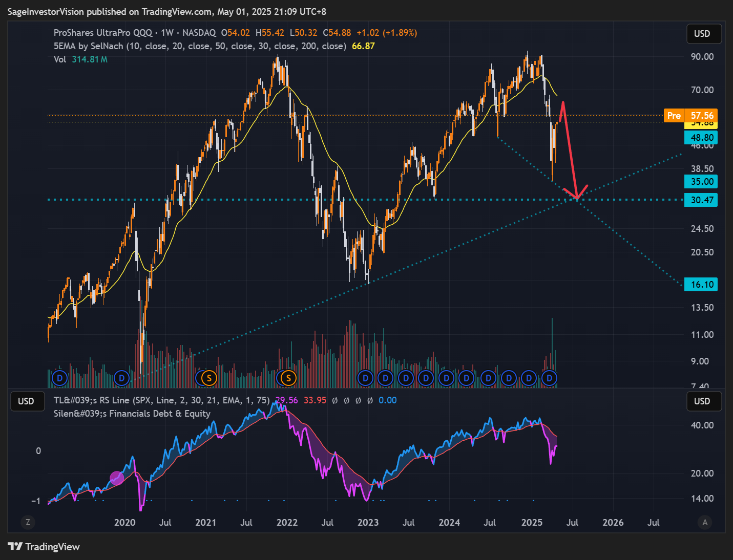Click the +1.02 (+1.89%) change value

coord(387,33)
